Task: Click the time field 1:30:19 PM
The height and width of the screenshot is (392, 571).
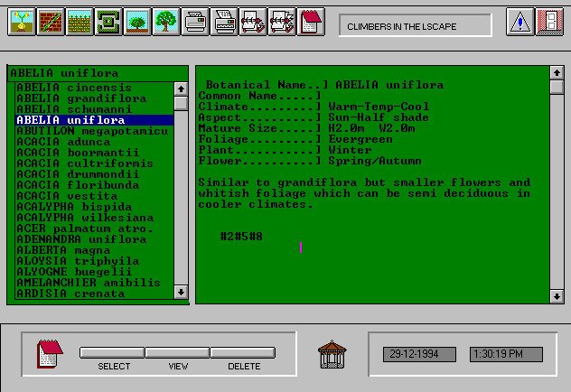Action: [506, 354]
